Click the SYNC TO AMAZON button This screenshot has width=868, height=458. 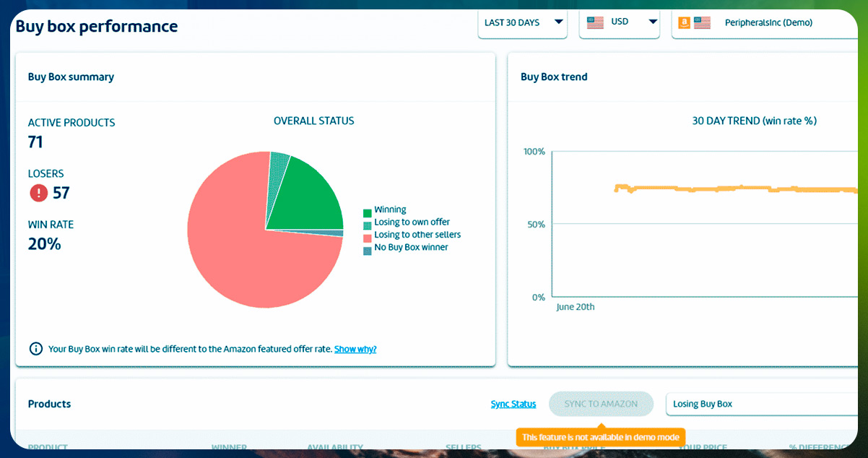pyautogui.click(x=601, y=404)
